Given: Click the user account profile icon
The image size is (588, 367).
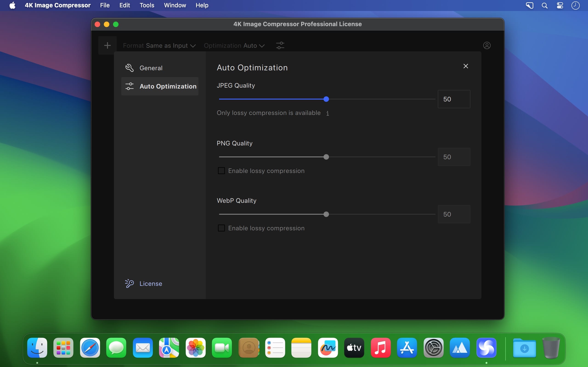Looking at the screenshot, I should coord(487,45).
